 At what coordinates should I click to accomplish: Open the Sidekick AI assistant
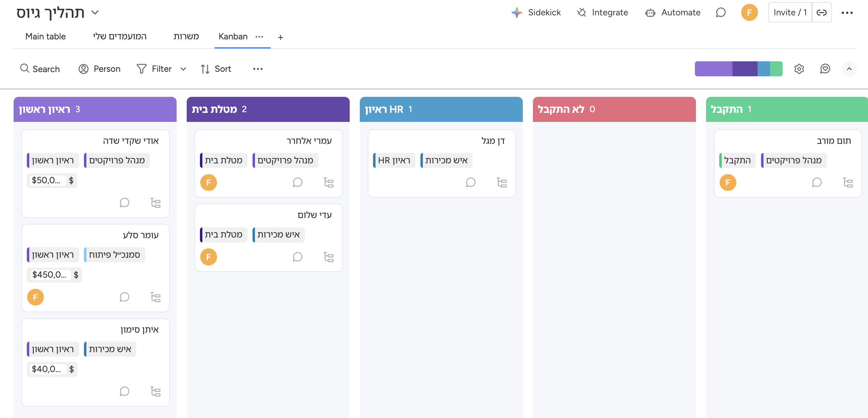tap(536, 12)
